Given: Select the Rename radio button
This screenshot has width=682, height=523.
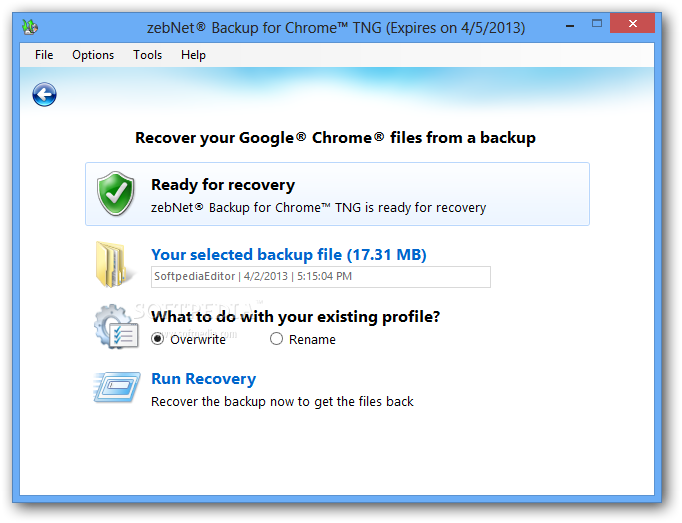Looking at the screenshot, I should tap(277, 339).
